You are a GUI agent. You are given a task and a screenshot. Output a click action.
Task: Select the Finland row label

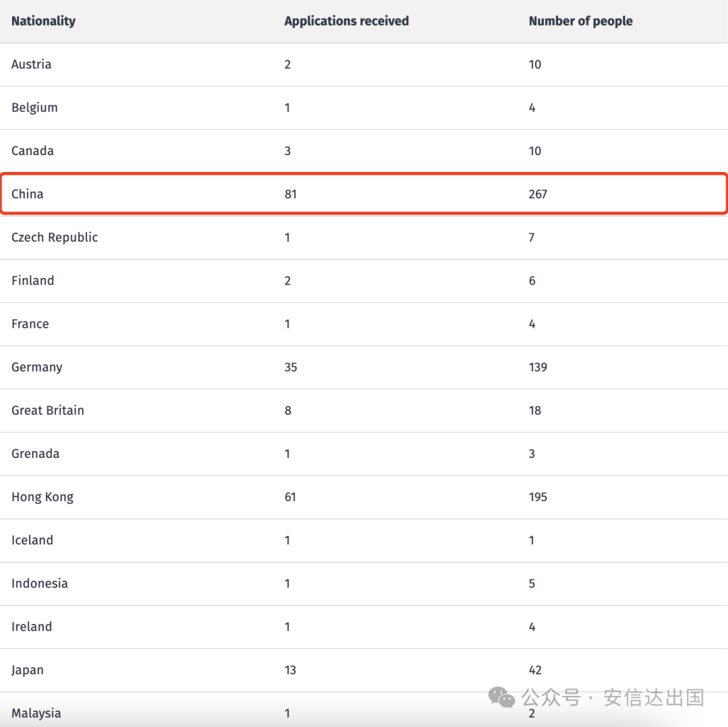coord(32,281)
